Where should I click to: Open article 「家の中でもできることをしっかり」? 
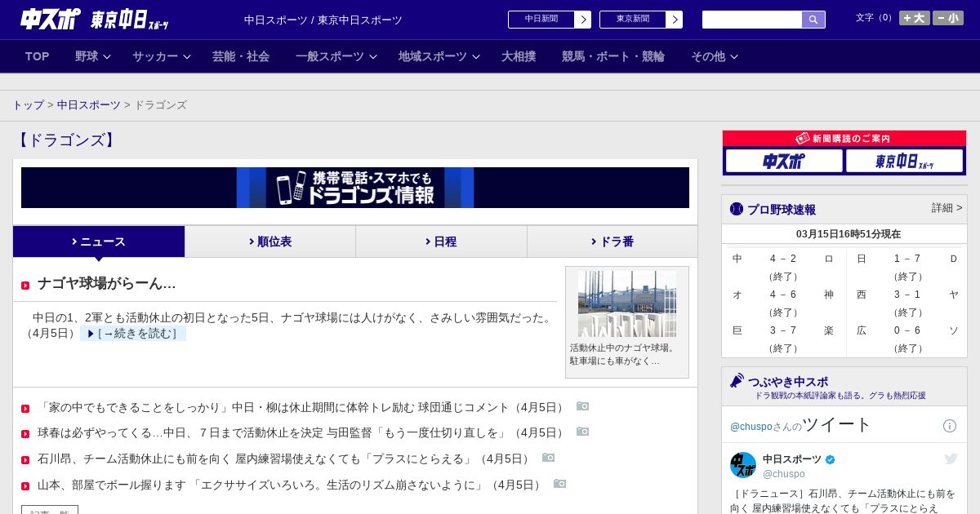pos(302,407)
